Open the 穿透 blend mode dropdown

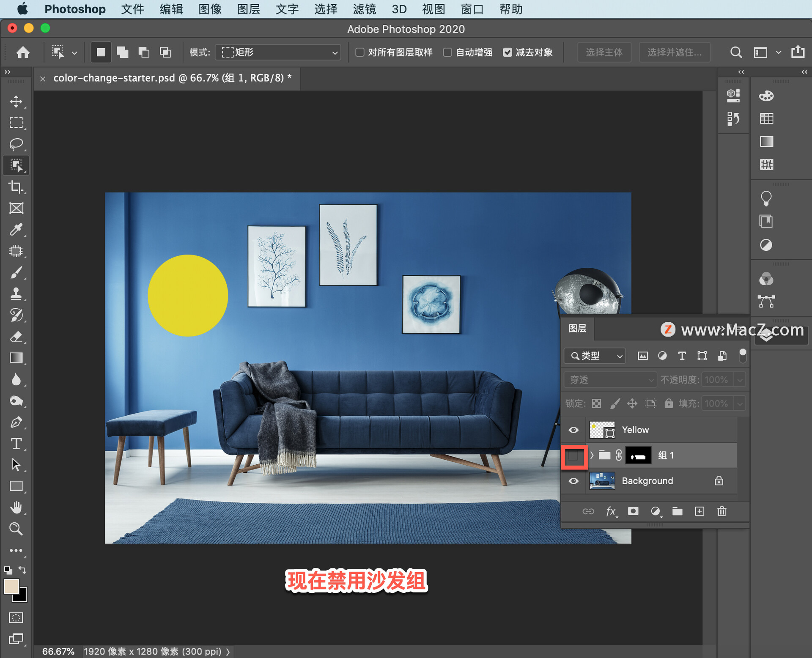(x=610, y=380)
